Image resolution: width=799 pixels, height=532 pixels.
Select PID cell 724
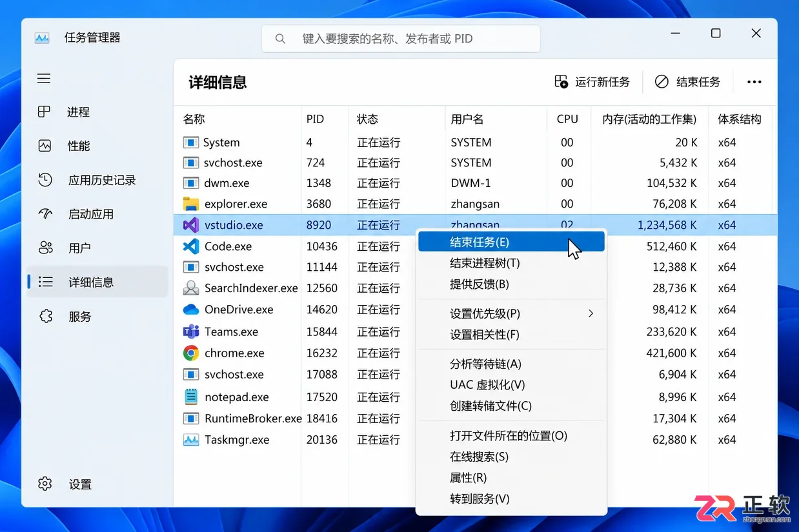(x=316, y=163)
